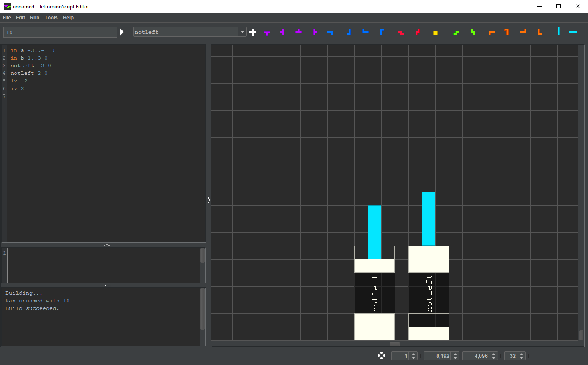This screenshot has width=588, height=365.
Task: Click the 8,192 number field
Action: pyautogui.click(x=438, y=356)
